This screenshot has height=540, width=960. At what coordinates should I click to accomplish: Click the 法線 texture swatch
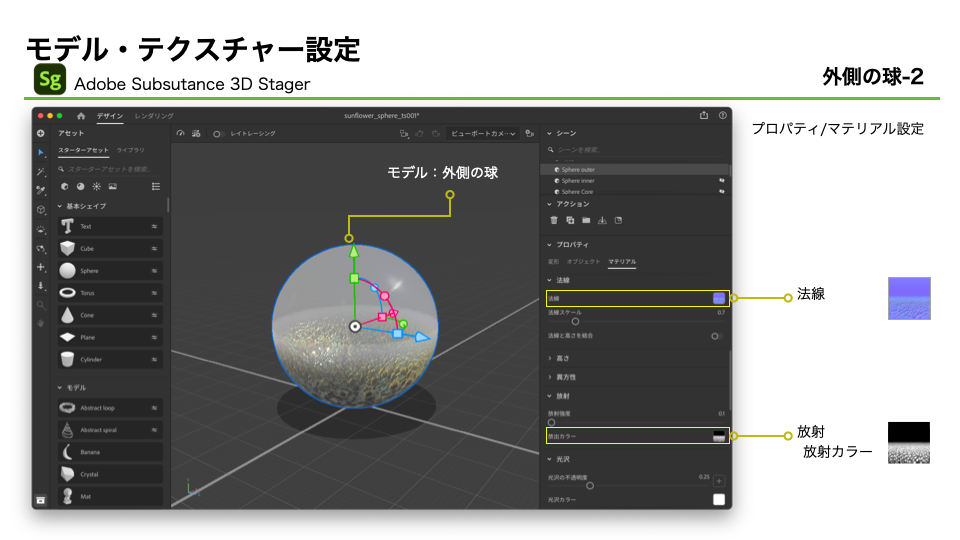(719, 298)
